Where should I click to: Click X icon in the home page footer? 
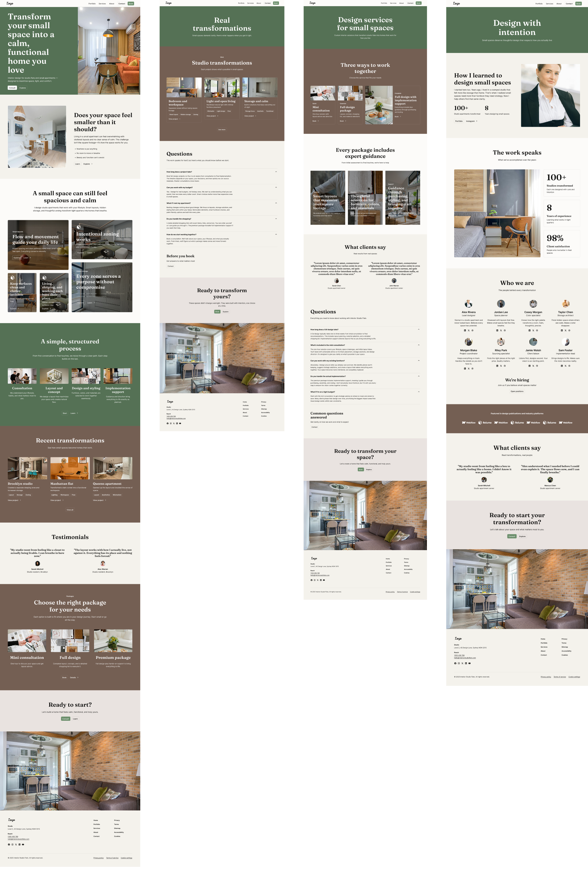[16, 844]
